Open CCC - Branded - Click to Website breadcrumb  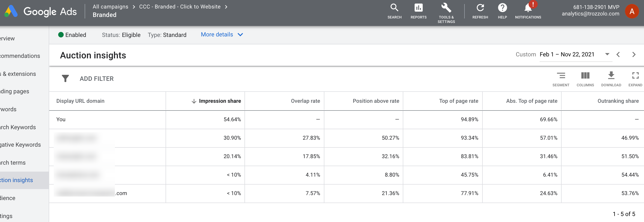tap(180, 7)
